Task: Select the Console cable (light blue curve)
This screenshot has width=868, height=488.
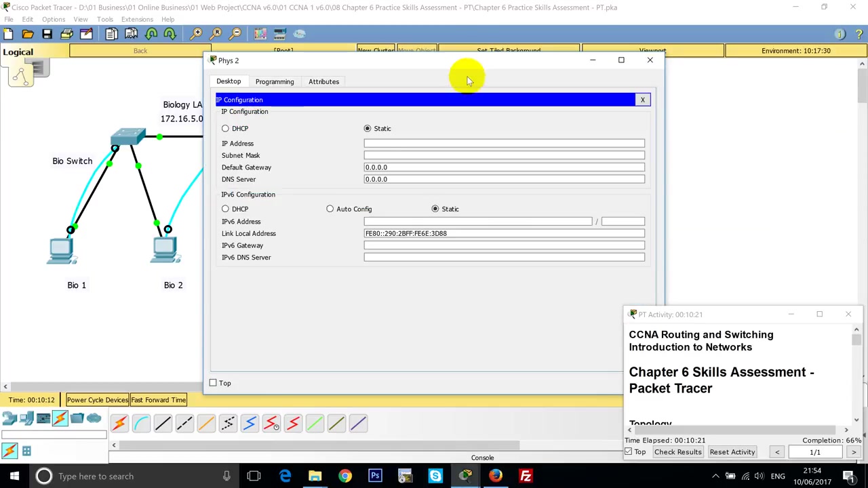Action: tap(141, 424)
